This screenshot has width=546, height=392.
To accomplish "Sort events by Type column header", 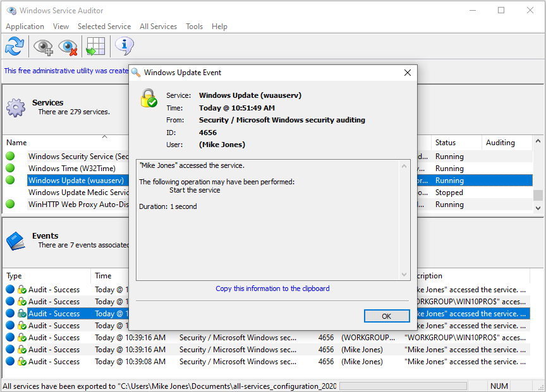I will pyautogui.click(x=47, y=276).
